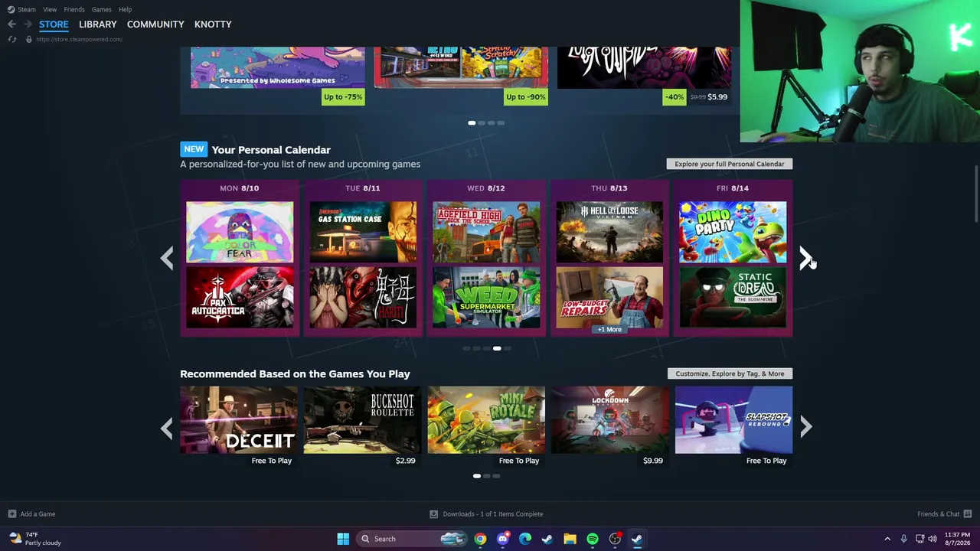
Task: Click the Up to -75% discount badge
Action: coord(343,97)
